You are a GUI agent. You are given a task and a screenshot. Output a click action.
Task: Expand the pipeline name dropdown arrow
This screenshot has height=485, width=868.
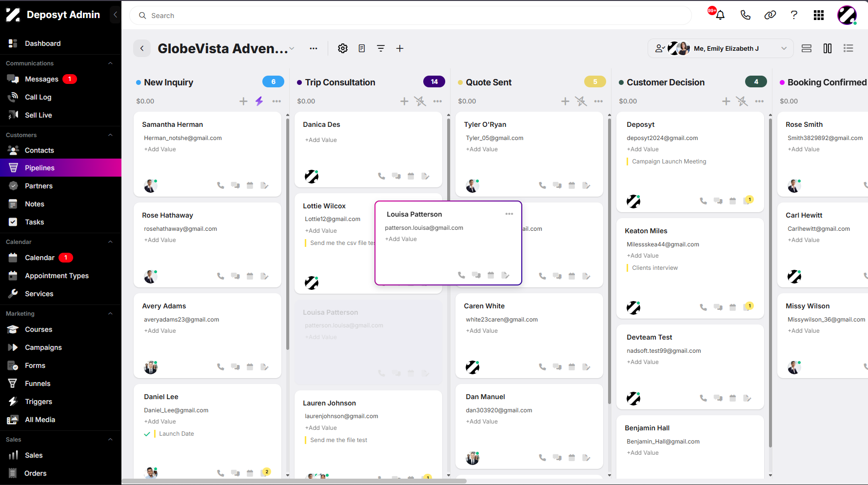[x=292, y=48]
